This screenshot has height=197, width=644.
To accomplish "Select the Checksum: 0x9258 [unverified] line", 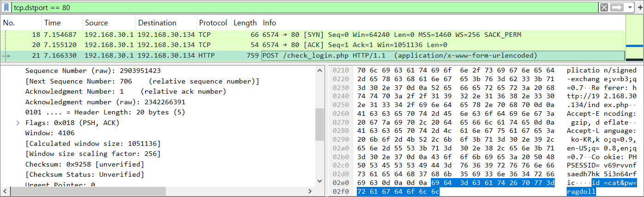I will (85, 164).
